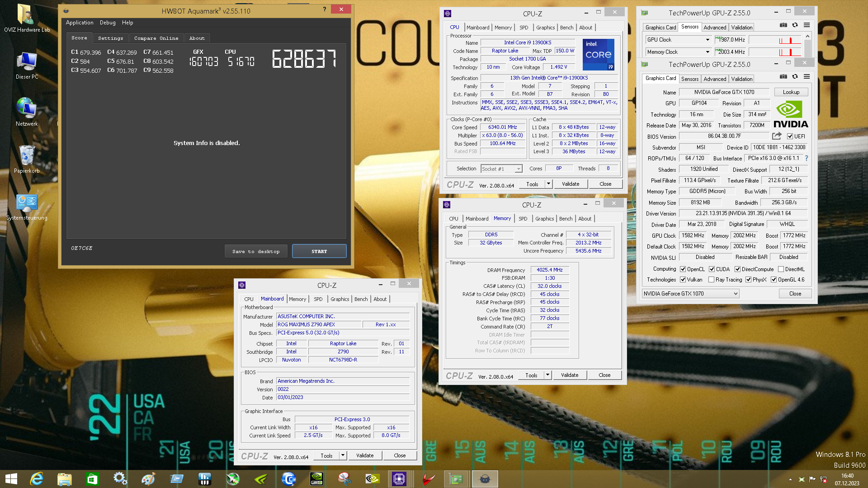Open hamburger menu in front GPU-Z window
868x488 pixels.
[807, 76]
